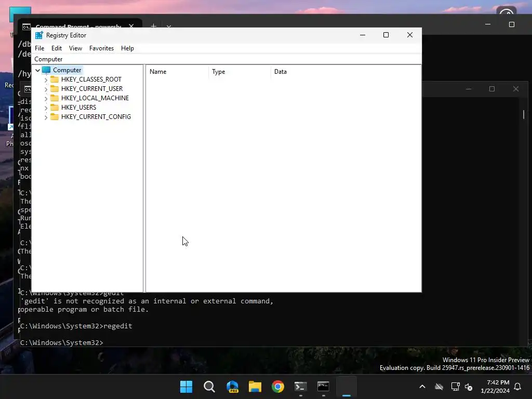Select HKEY_CURRENT_CONFIG in the tree
This screenshot has width=532, height=399.
(96, 117)
